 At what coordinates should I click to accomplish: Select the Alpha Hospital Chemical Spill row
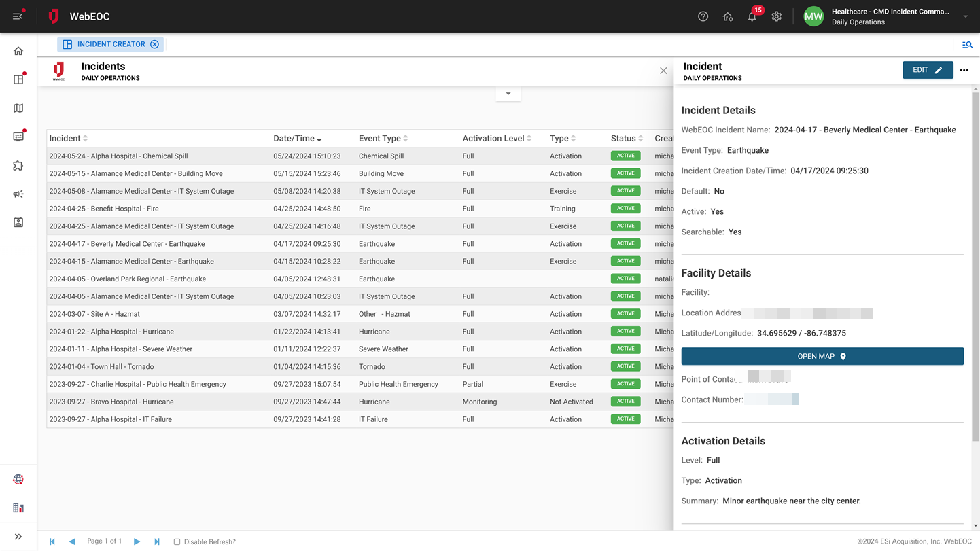118,156
